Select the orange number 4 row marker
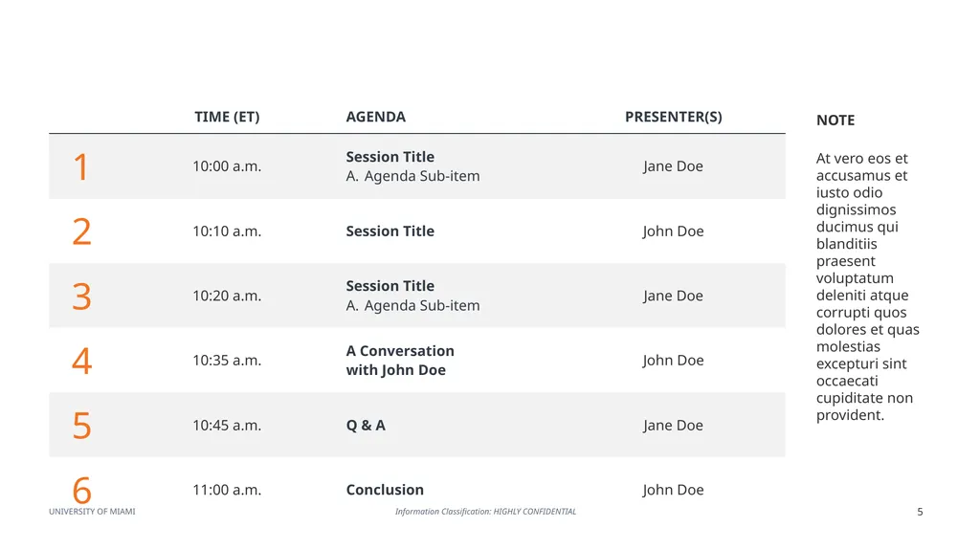The height and width of the screenshot is (550, 980). pos(82,362)
